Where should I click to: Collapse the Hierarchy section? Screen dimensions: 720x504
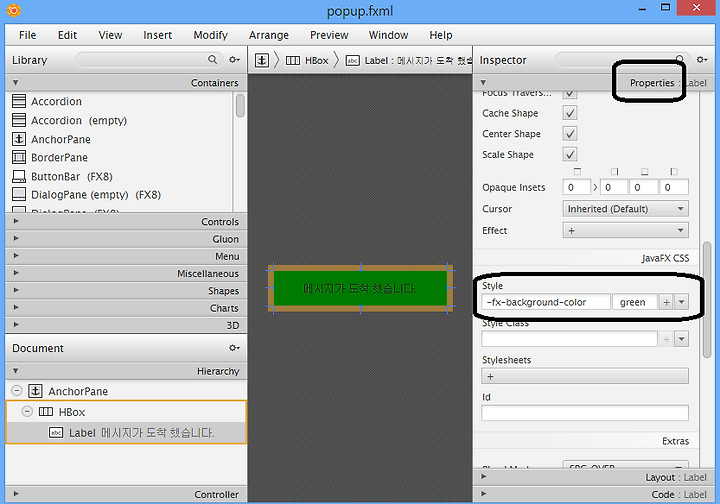point(16,370)
